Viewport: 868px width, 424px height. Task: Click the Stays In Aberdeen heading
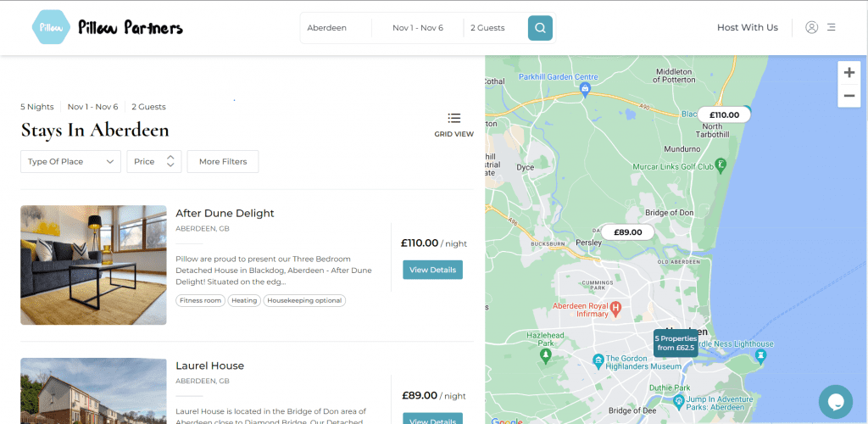coord(95,130)
